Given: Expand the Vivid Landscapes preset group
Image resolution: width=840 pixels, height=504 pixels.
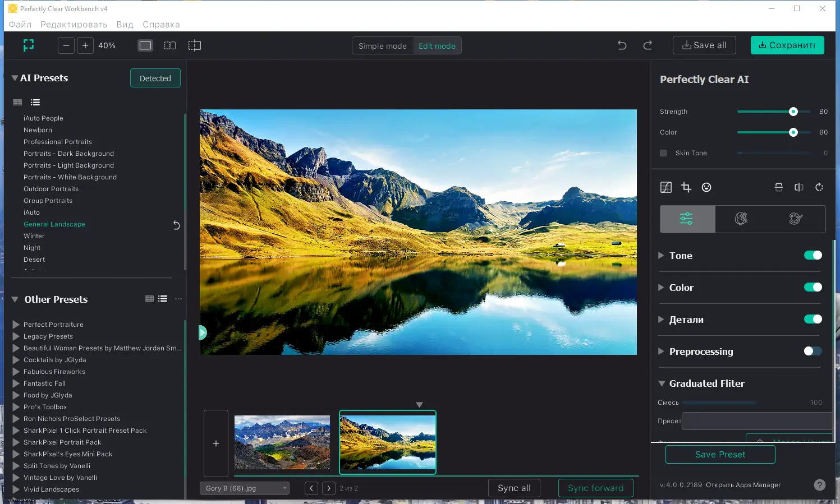Looking at the screenshot, I should click(16, 489).
